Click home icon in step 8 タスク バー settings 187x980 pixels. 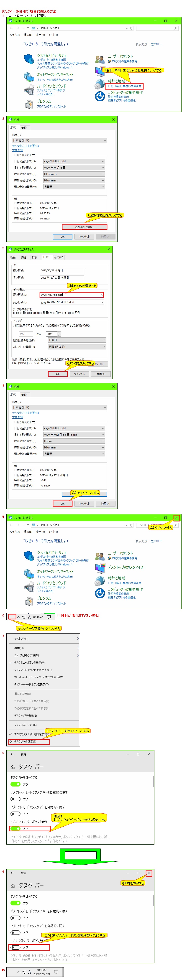[13, 766]
